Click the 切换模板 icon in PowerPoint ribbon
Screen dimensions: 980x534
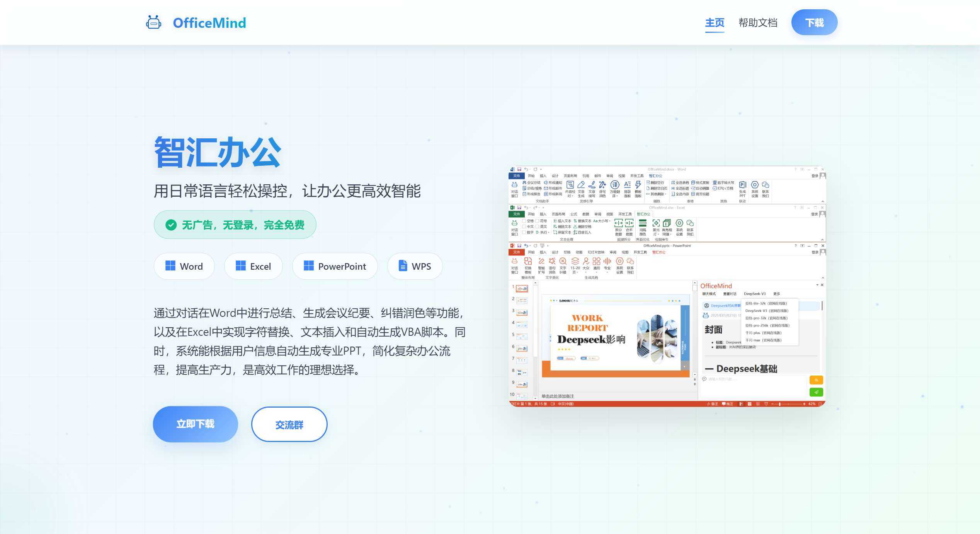(x=528, y=262)
